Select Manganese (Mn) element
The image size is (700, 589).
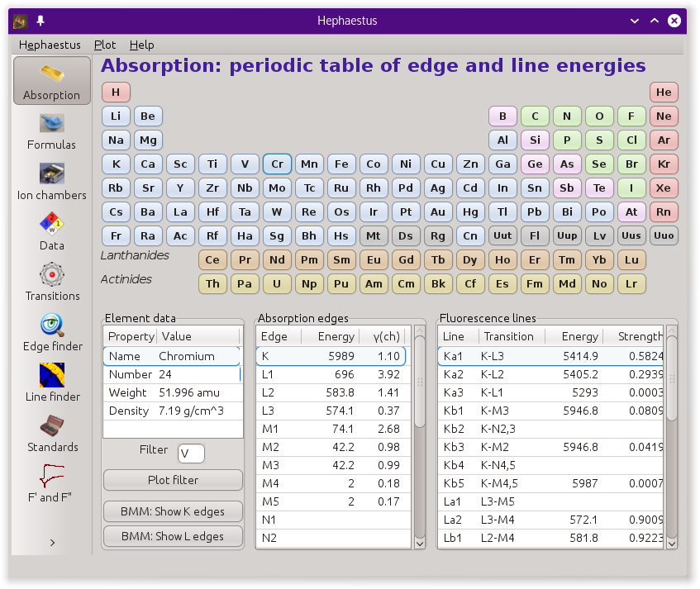[x=309, y=164]
